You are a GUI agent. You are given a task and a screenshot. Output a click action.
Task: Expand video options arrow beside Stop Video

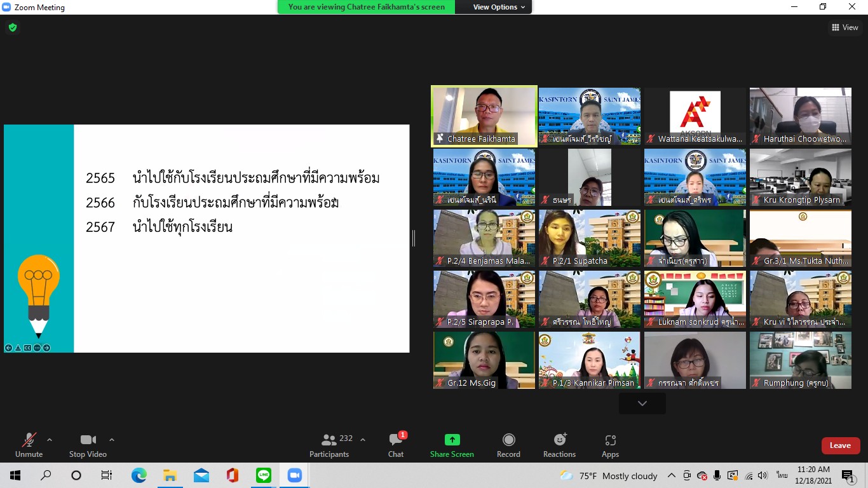pyautogui.click(x=112, y=440)
